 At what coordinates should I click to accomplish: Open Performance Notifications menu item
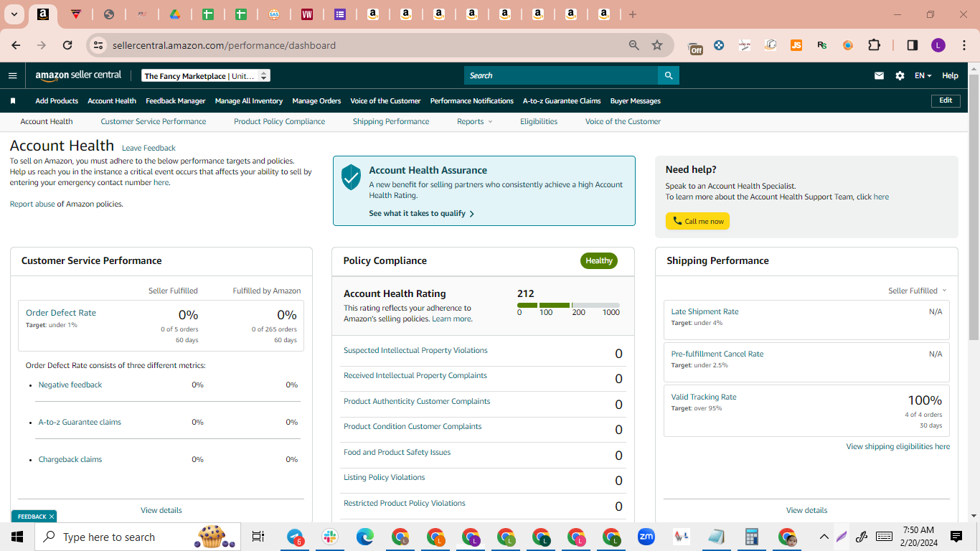point(472,101)
